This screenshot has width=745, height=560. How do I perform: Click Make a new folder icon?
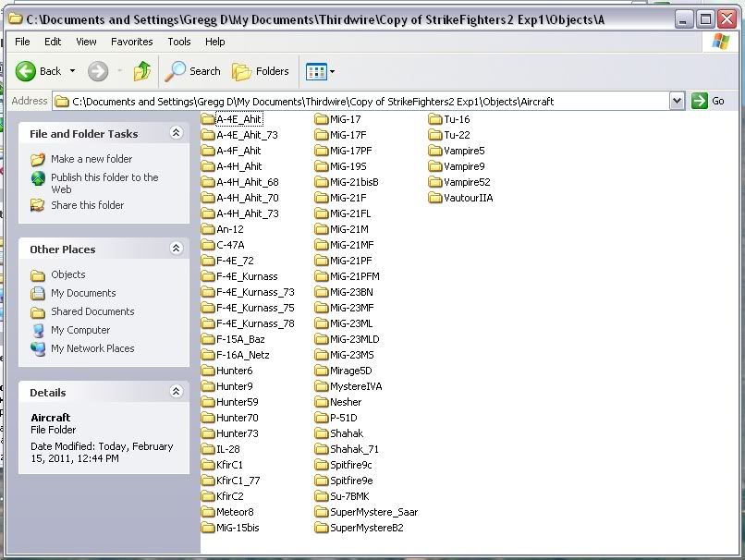point(38,159)
